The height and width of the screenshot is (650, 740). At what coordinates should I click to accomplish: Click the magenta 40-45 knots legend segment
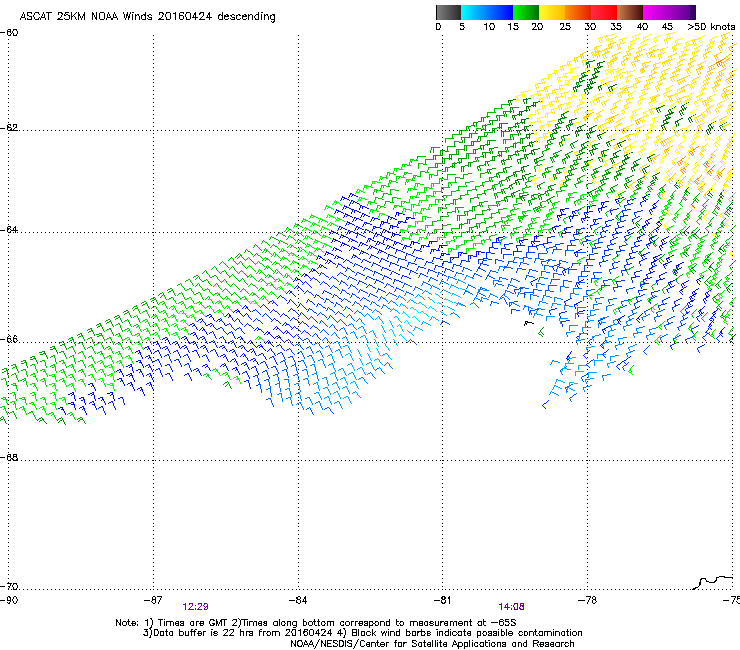click(656, 12)
